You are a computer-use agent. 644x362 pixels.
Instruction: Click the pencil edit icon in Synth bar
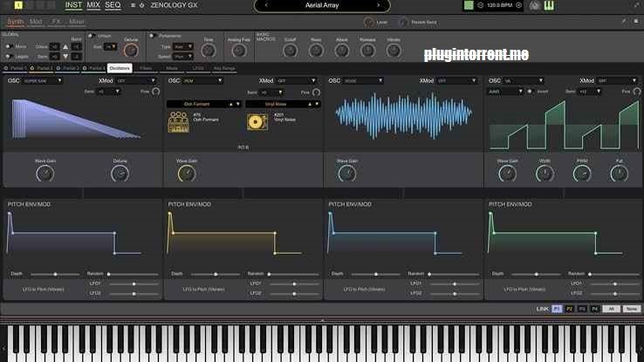coord(623,21)
